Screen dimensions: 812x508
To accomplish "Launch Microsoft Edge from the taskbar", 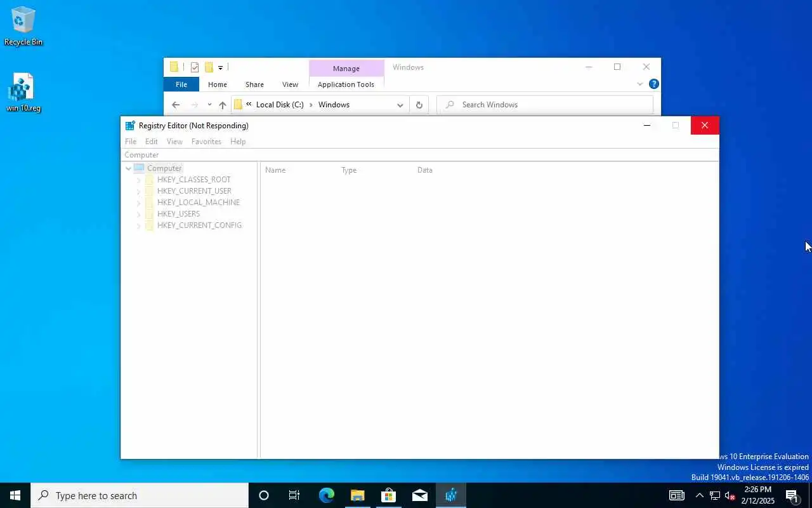I will click(326, 495).
